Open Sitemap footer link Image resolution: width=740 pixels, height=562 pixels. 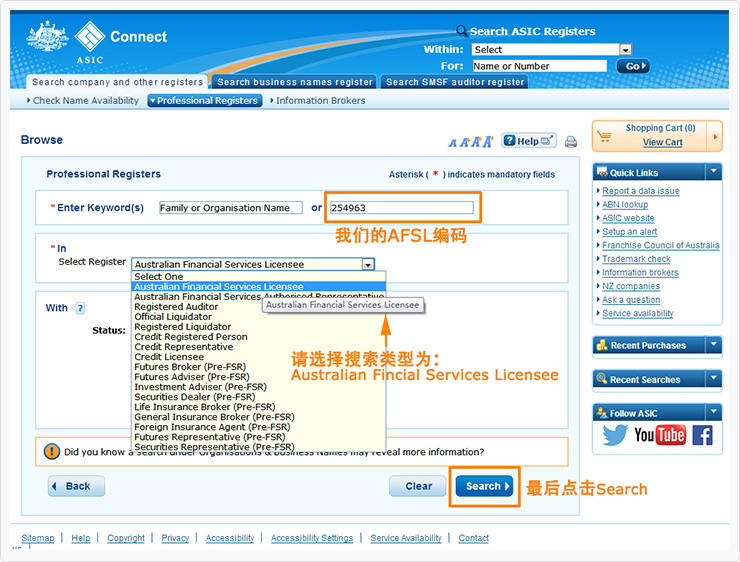(x=38, y=538)
